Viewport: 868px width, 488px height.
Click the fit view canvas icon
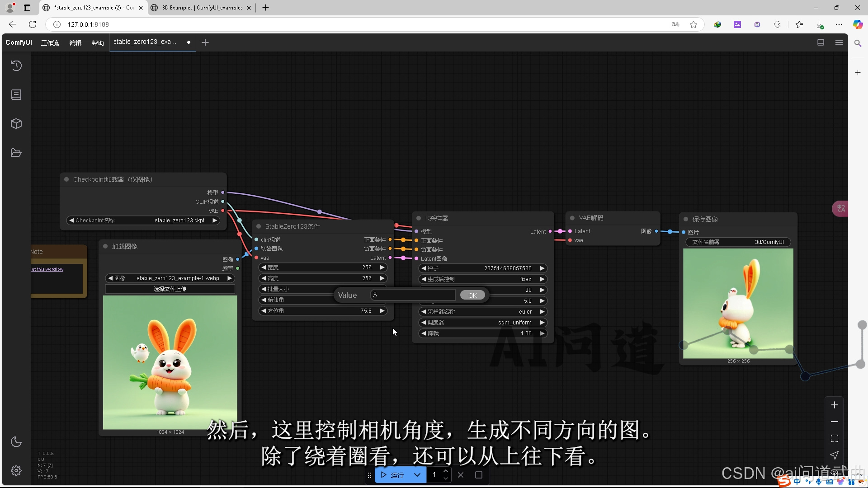pos(835,438)
